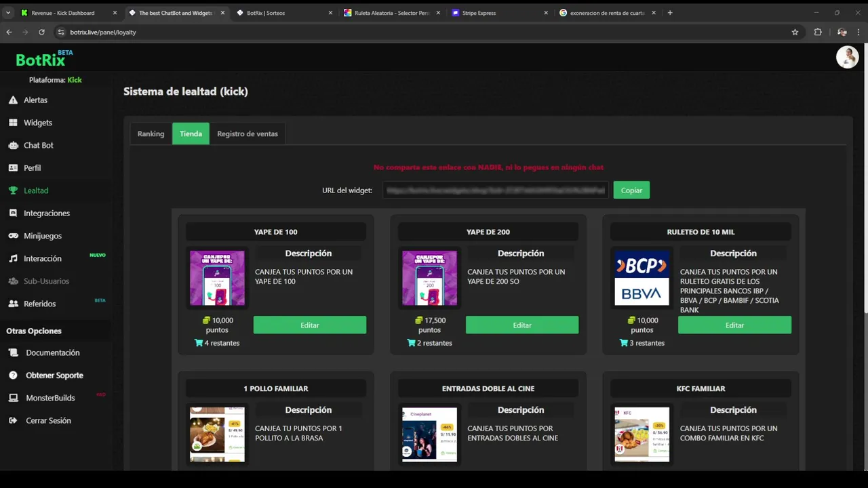Open the Widgets grid icon
868x488 pixels.
click(13, 123)
